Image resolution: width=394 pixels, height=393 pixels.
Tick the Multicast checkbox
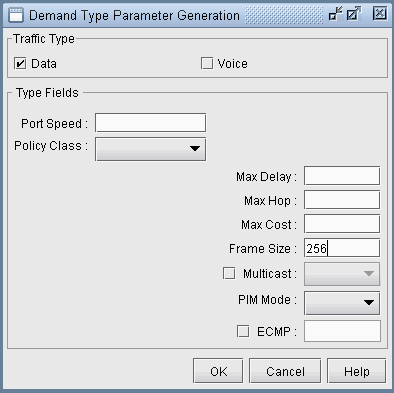click(x=229, y=273)
